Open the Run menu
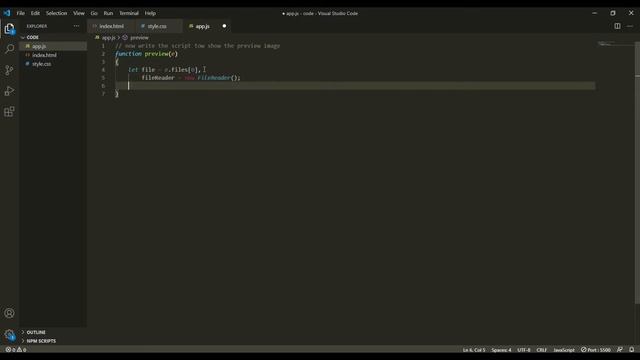 tap(108, 13)
